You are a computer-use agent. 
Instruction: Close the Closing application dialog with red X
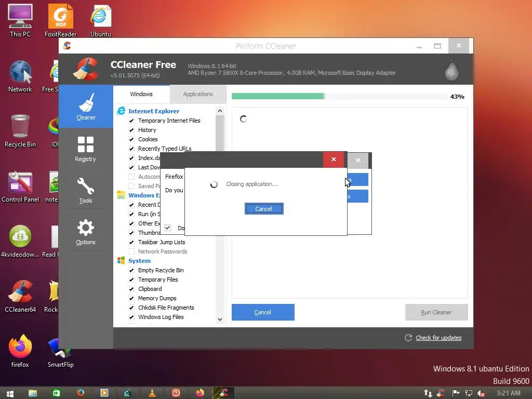[x=334, y=159]
